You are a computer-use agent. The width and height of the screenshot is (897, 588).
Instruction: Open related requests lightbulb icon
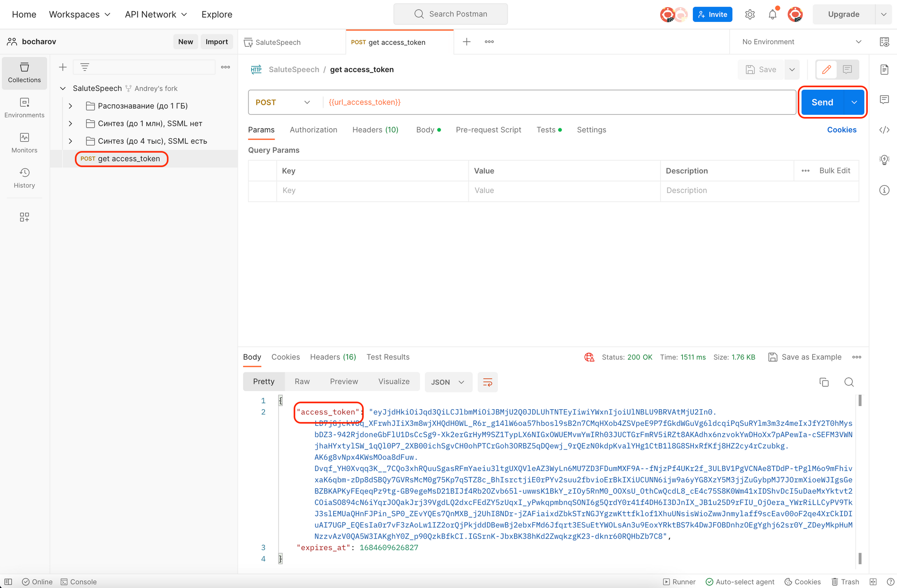[884, 160]
